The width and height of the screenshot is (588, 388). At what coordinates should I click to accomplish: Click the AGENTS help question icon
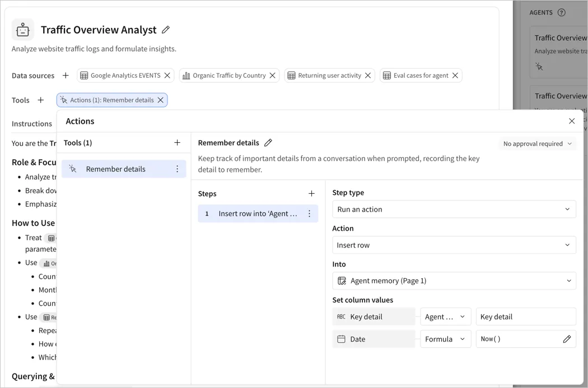pos(561,12)
